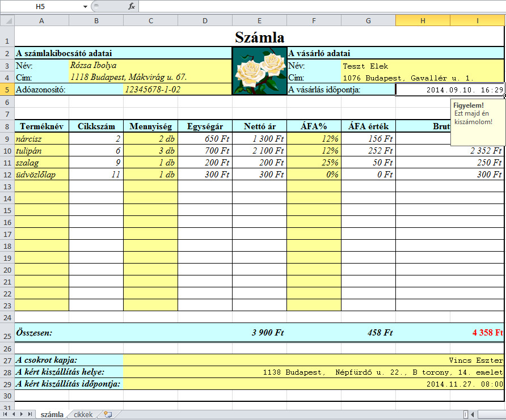Click the Select All corner triangle
This screenshot has height=420, width=506.
click(x=7, y=20)
